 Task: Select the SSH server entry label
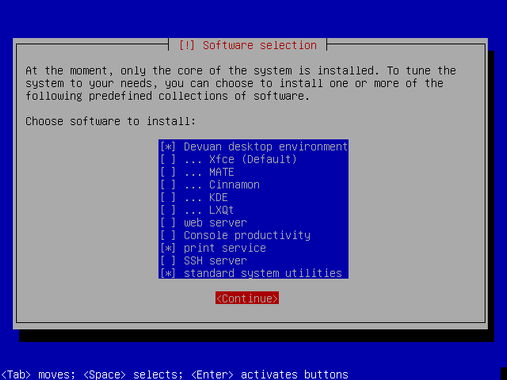(215, 261)
